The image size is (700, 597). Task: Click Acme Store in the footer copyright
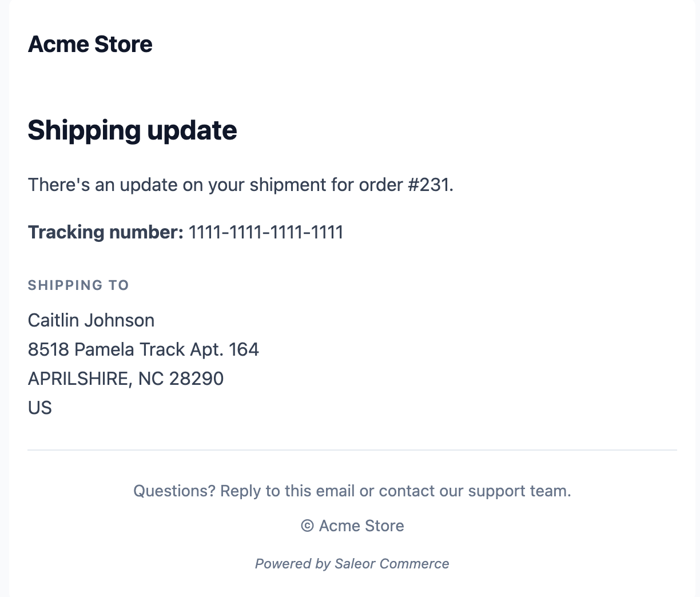point(361,526)
